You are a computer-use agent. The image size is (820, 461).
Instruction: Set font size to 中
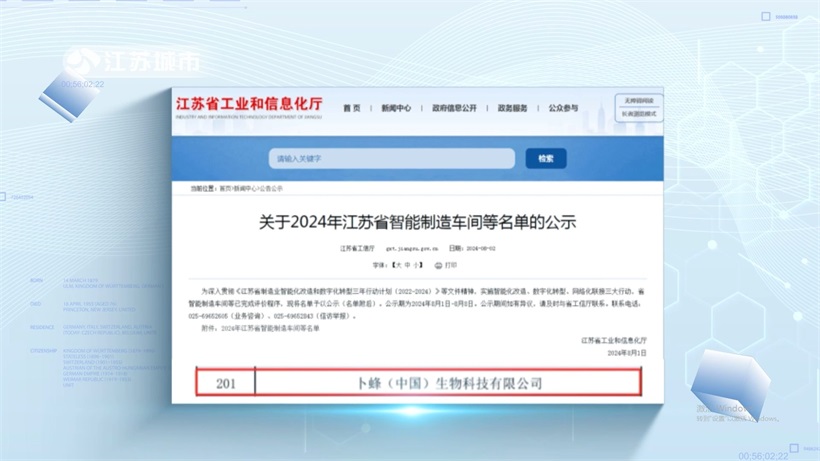407,266
